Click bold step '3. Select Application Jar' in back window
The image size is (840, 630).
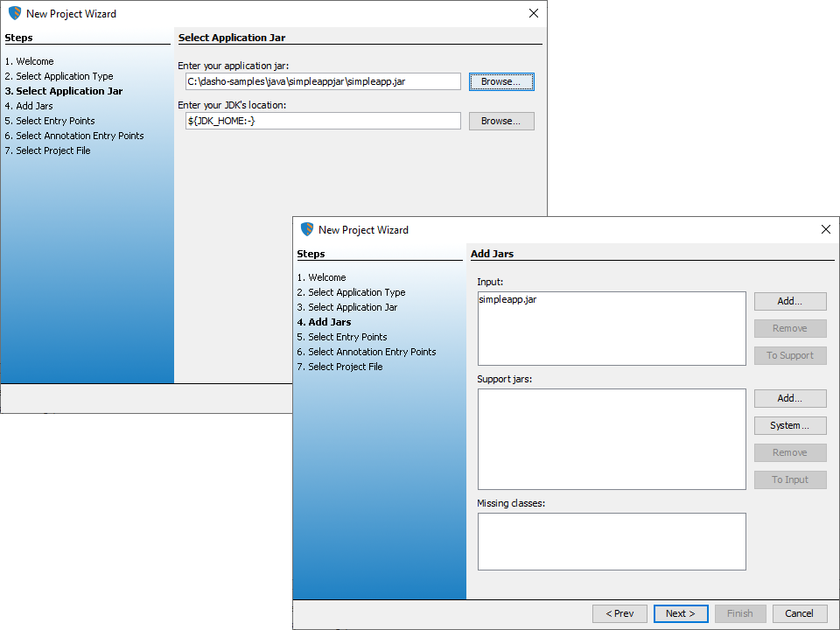click(64, 91)
